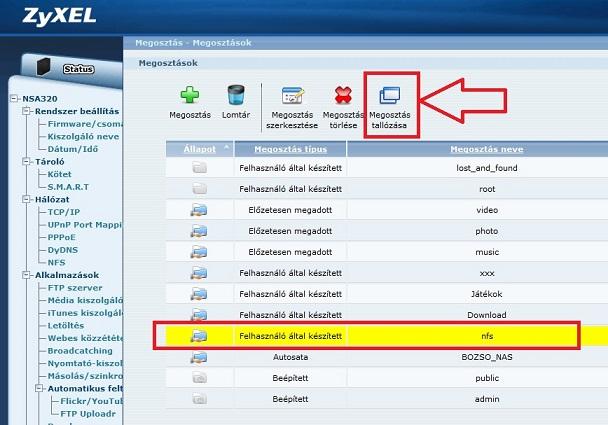Click the green plus Megosztás icon
Viewport: 608px width, 425px height.
[190, 95]
